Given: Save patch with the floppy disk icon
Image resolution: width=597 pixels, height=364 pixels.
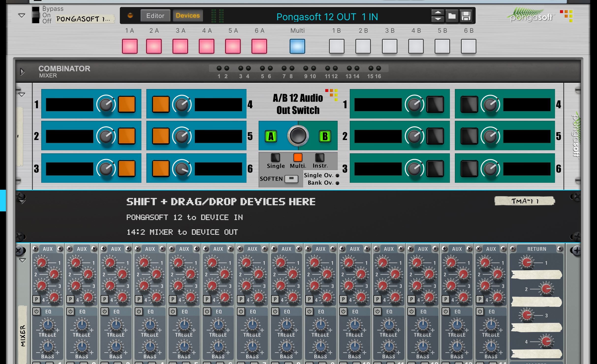Looking at the screenshot, I should (466, 16).
